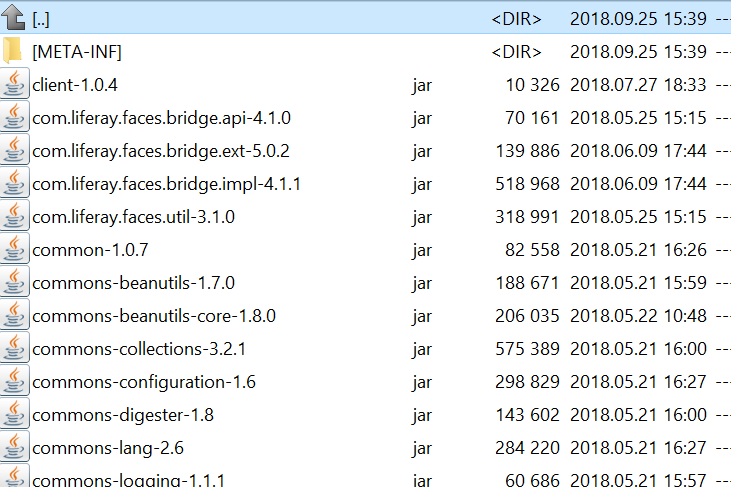Viewport: 740px width, 497px height.
Task: Click date 2018.05.21 15:57
Action: coord(638,480)
